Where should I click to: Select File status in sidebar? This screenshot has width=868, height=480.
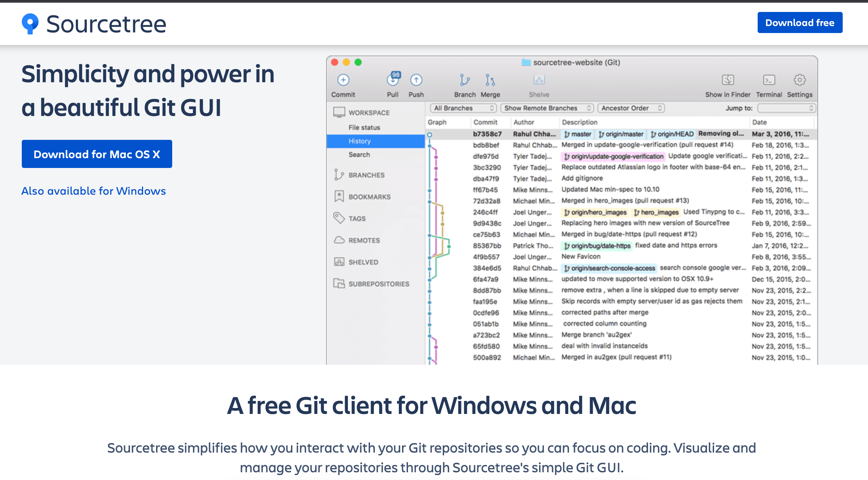tap(364, 128)
